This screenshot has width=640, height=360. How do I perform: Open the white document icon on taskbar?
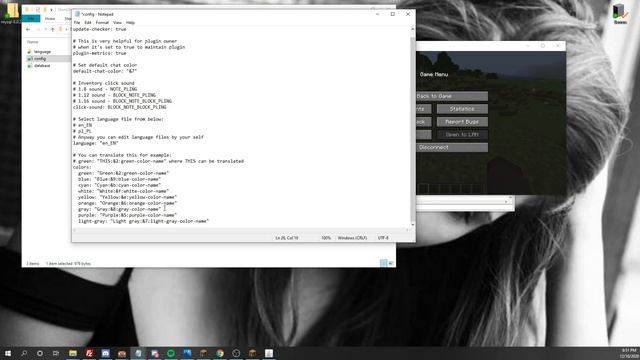[x=269, y=353]
